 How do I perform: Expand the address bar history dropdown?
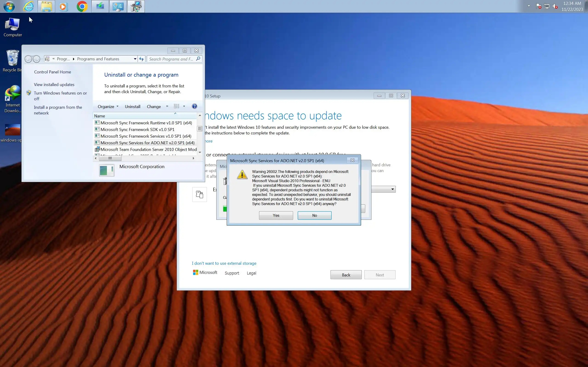[x=135, y=59]
